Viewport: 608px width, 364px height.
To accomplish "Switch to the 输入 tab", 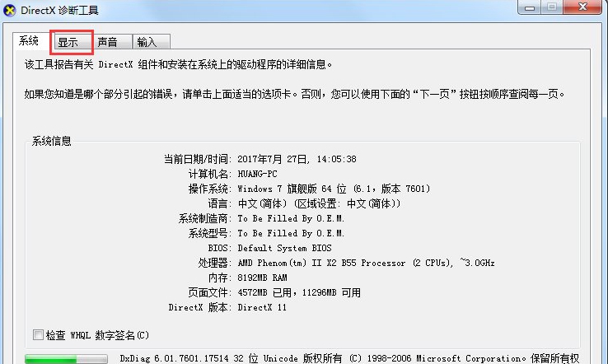I will [x=152, y=42].
